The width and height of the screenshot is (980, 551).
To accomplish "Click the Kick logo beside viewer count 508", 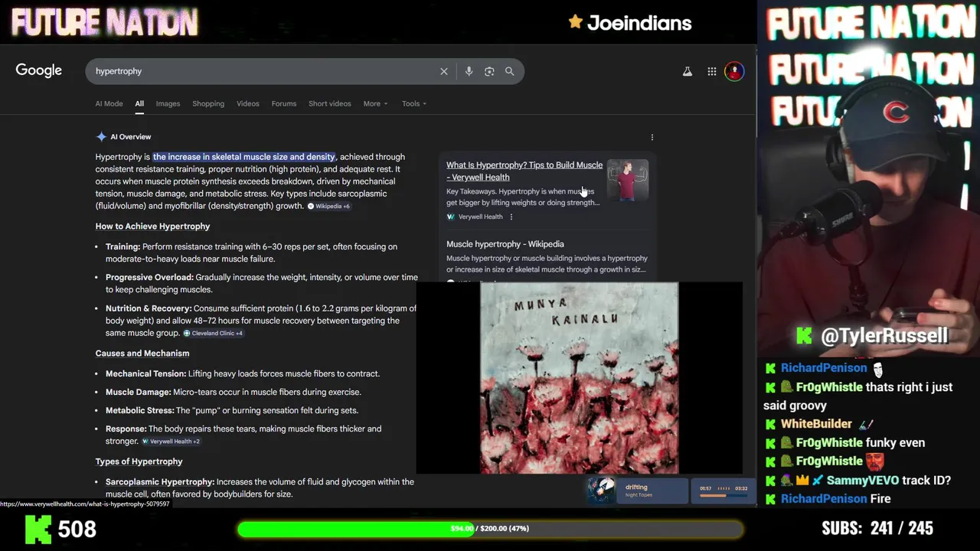I will click(x=38, y=529).
